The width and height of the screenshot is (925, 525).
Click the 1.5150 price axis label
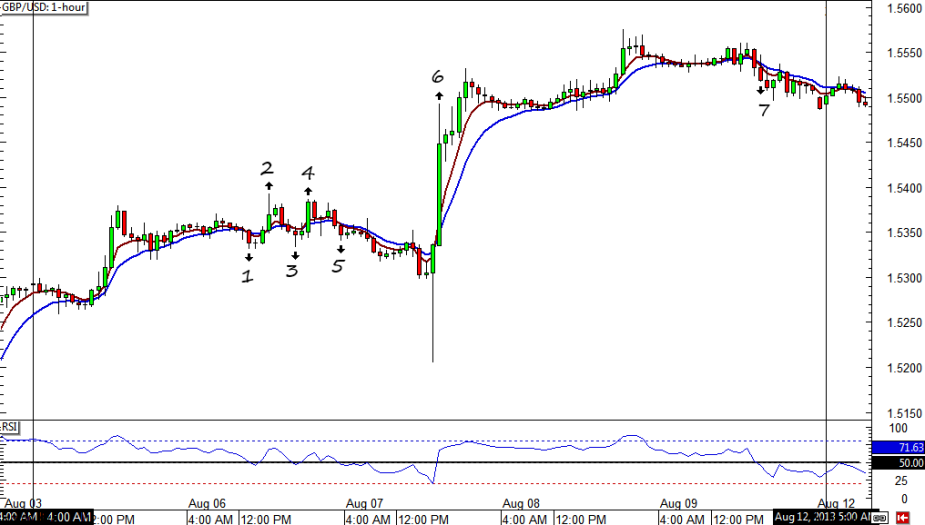point(905,414)
